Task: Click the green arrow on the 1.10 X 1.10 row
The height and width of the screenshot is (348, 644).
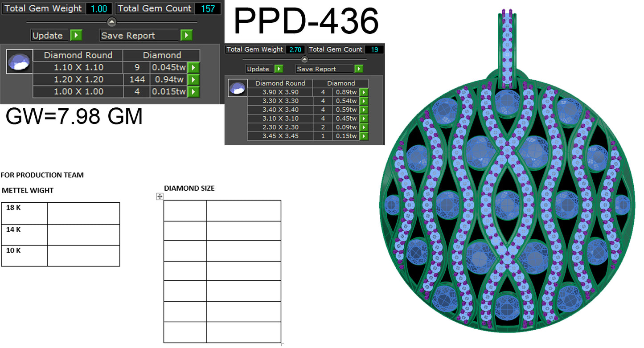Action: point(193,67)
